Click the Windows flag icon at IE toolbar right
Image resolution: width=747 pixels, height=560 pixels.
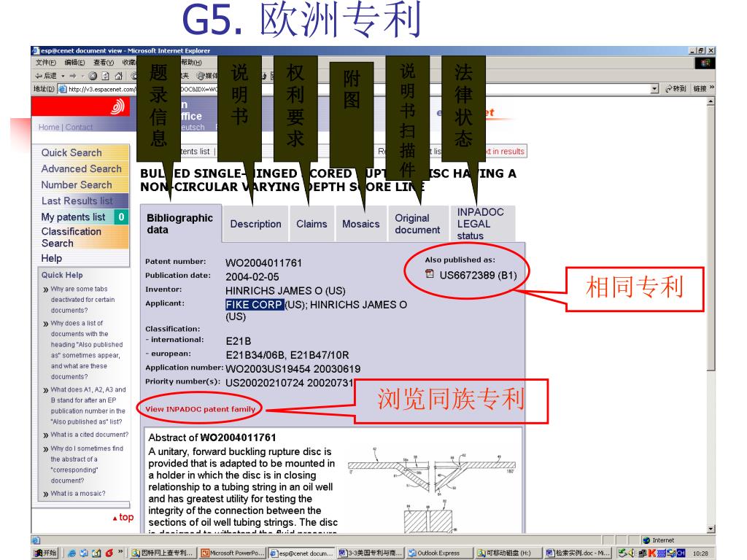[705, 63]
